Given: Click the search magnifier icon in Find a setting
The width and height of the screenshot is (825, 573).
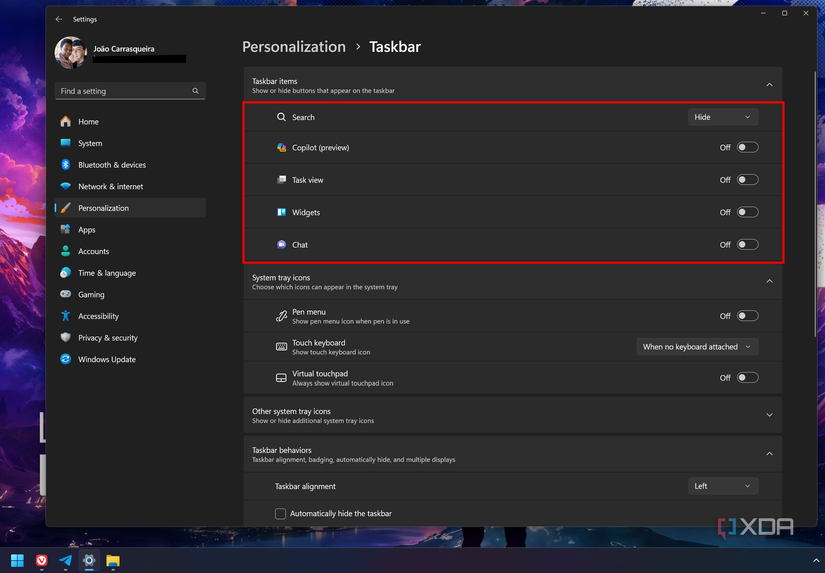Looking at the screenshot, I should [195, 91].
